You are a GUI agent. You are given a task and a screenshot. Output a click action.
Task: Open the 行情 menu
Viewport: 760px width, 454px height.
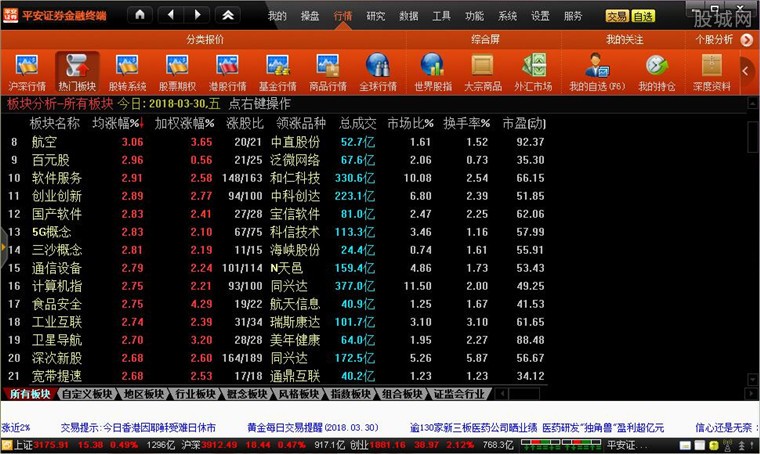tap(343, 16)
